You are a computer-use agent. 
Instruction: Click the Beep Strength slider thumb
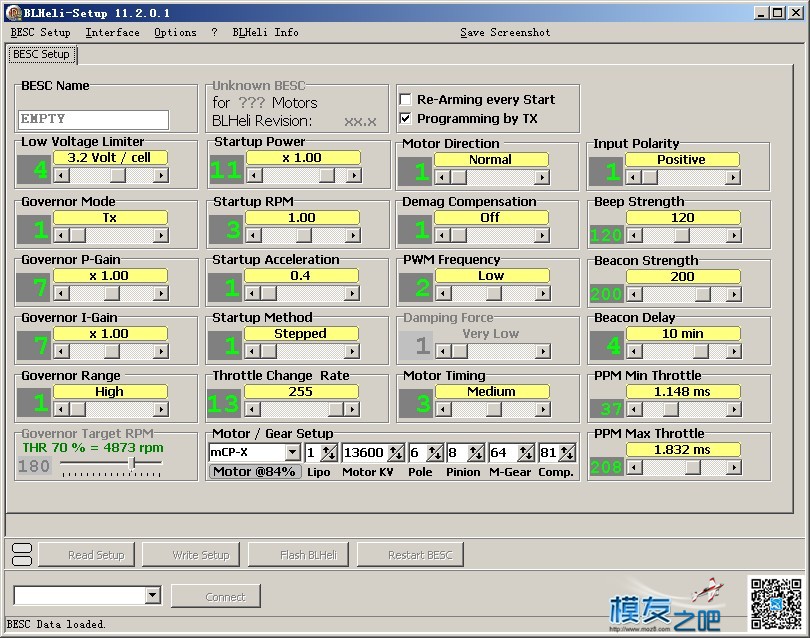point(682,236)
